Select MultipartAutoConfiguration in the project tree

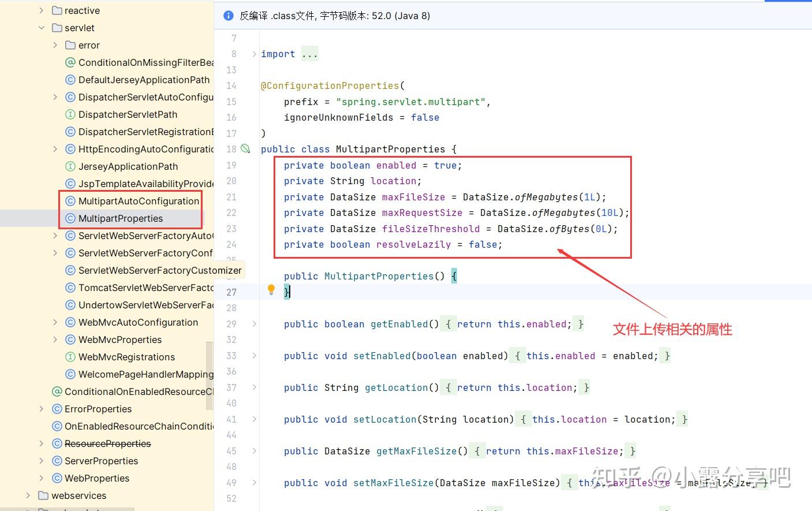point(139,201)
